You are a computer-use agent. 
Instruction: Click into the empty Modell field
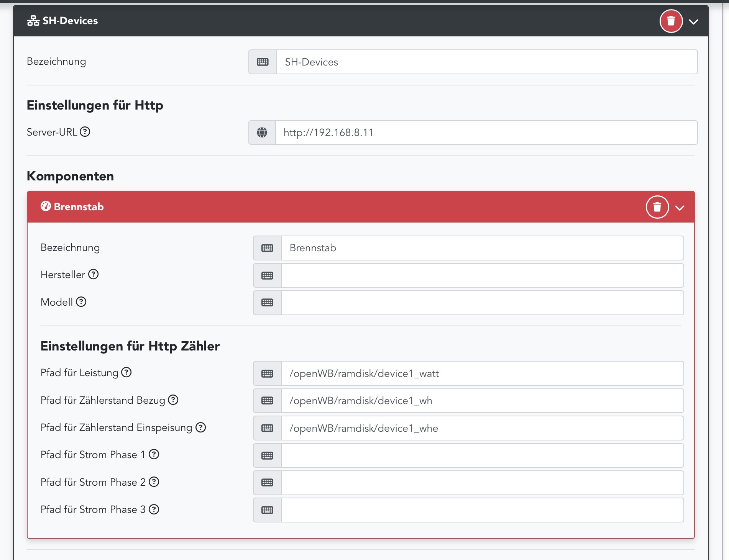483,303
